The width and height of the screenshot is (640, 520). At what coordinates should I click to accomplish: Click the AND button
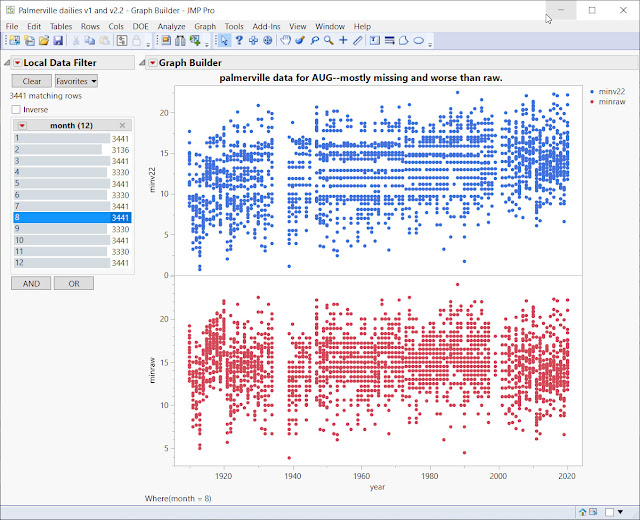31,283
